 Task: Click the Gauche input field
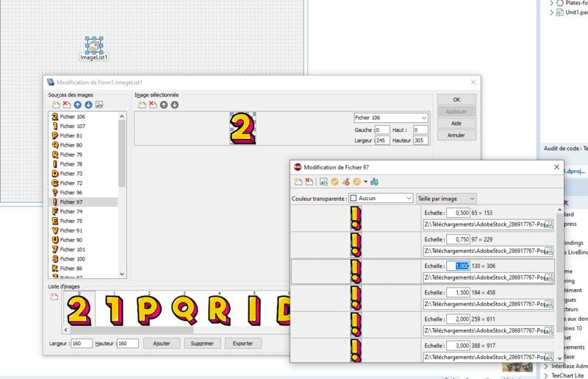pos(382,130)
